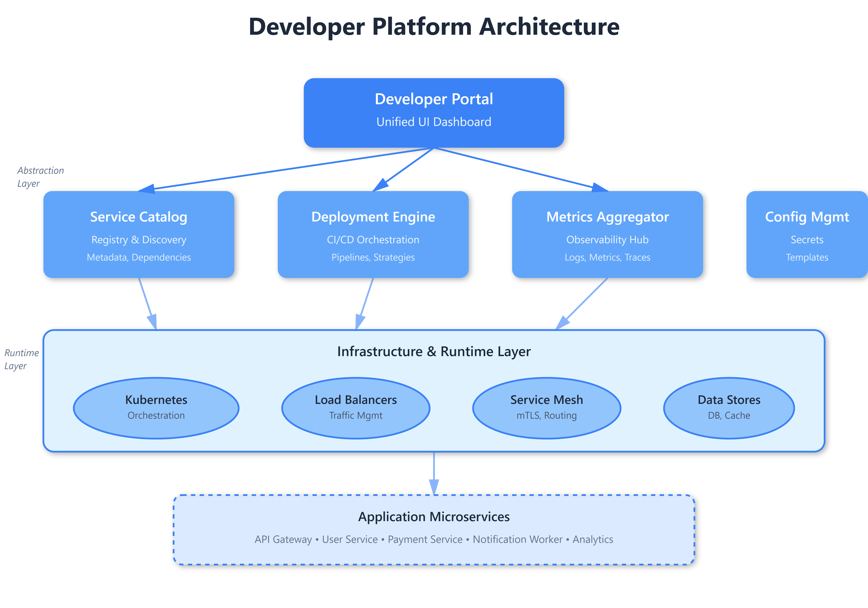This screenshot has height=608, width=868.
Task: Click 'Pipelines, Strategies' text
Action: (373, 257)
